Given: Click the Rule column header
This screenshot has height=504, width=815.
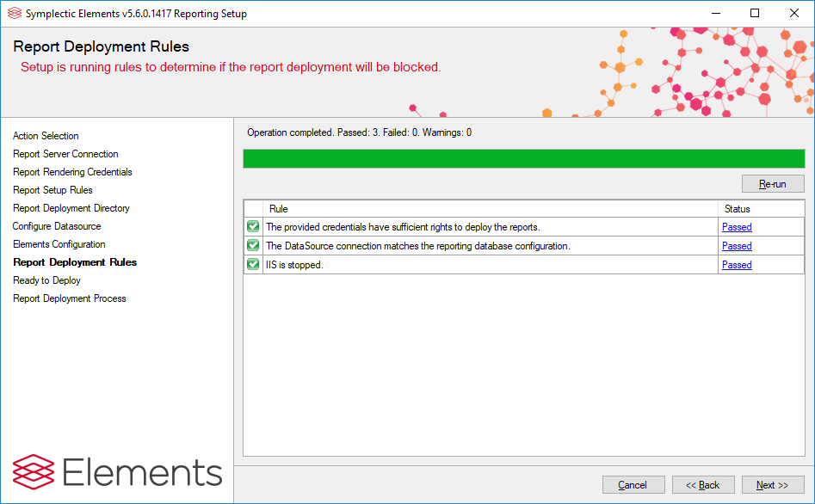Looking at the screenshot, I should coord(491,208).
